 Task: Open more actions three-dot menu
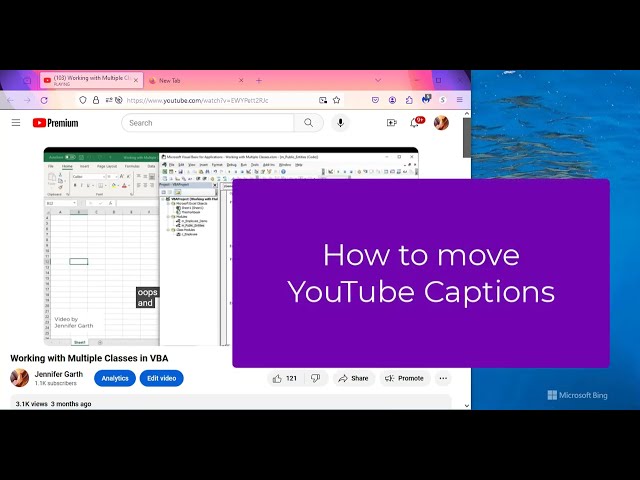pyautogui.click(x=443, y=378)
